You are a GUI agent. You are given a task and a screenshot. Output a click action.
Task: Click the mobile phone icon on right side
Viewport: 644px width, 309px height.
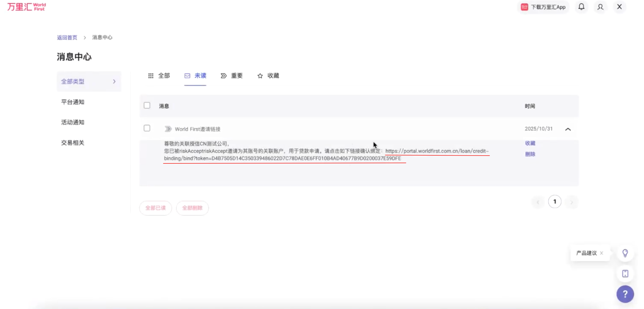[x=625, y=274]
